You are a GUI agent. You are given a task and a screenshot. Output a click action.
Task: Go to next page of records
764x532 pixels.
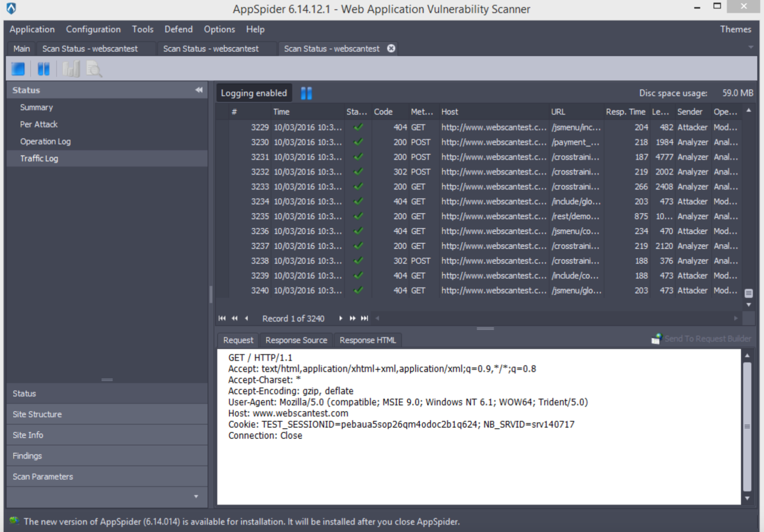tap(352, 318)
